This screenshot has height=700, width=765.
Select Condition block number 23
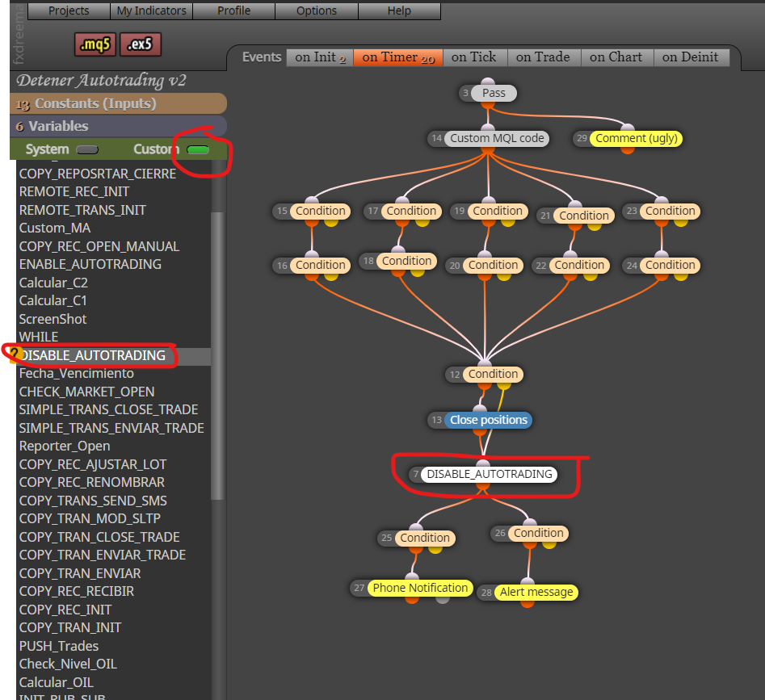pyautogui.click(x=670, y=211)
